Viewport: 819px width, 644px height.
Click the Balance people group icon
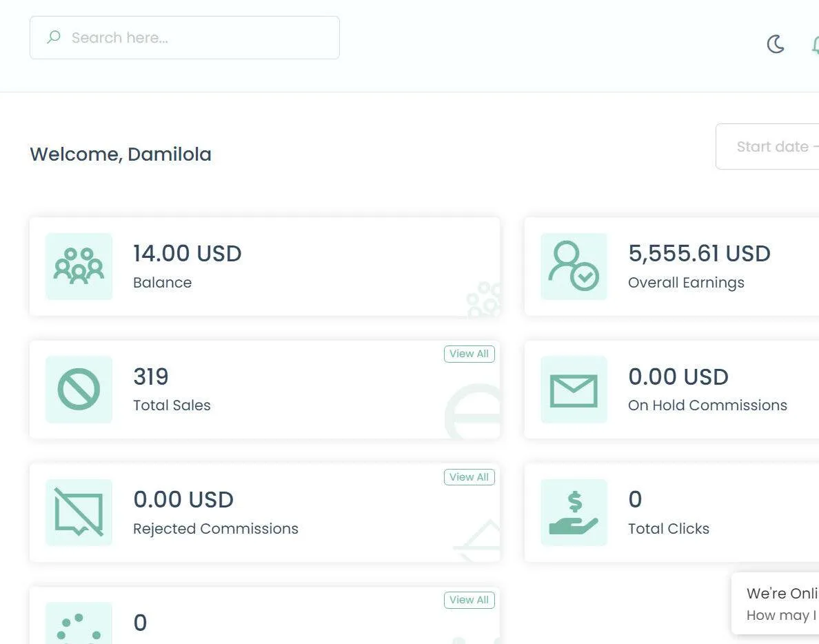(79, 266)
